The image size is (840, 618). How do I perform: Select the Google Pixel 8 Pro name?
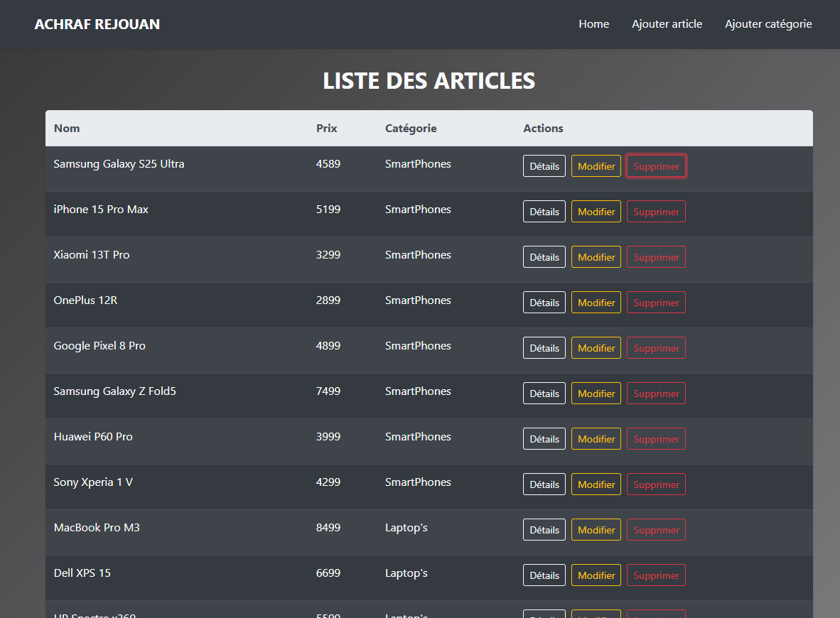[x=99, y=346]
